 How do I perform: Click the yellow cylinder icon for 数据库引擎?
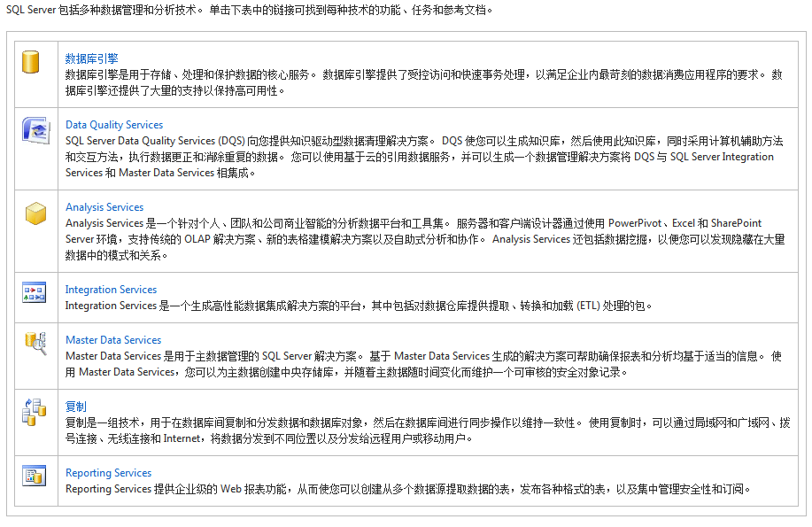32,63
